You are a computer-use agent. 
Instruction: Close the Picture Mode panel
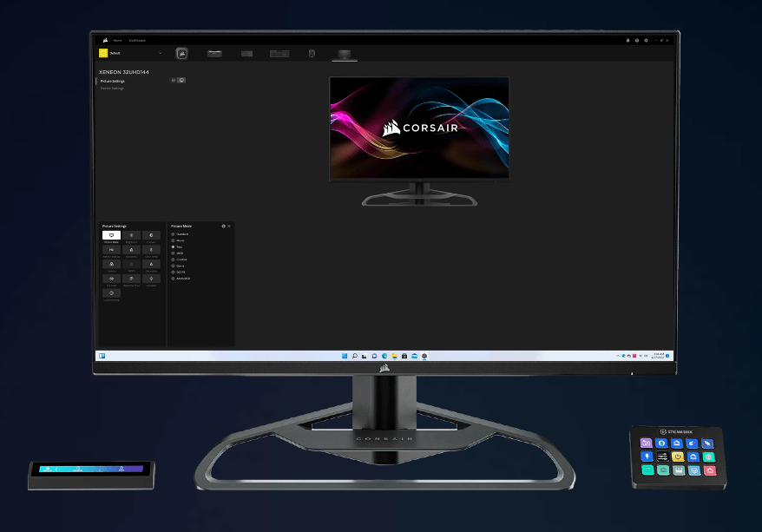click(x=229, y=226)
